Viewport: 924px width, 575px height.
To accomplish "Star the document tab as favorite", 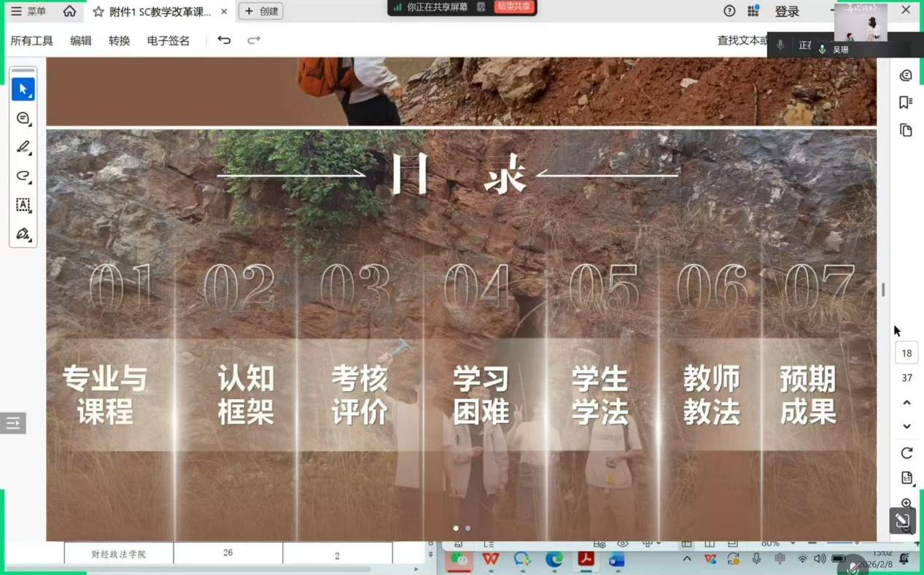I will tap(98, 12).
